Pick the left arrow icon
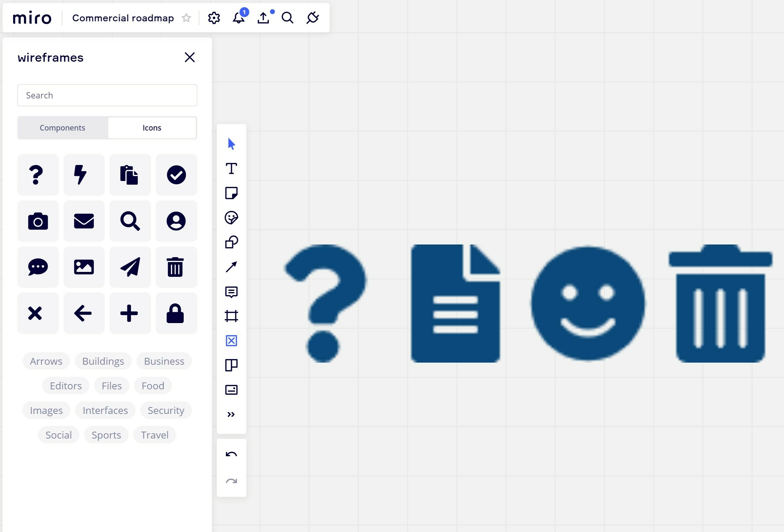Screen dimensions: 784x532 click(84, 313)
